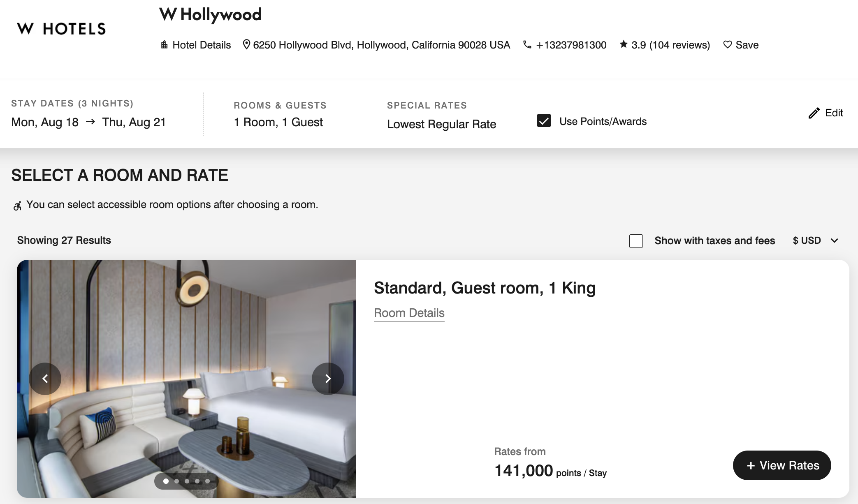Click the phone handset icon
858x504 pixels.
click(527, 44)
